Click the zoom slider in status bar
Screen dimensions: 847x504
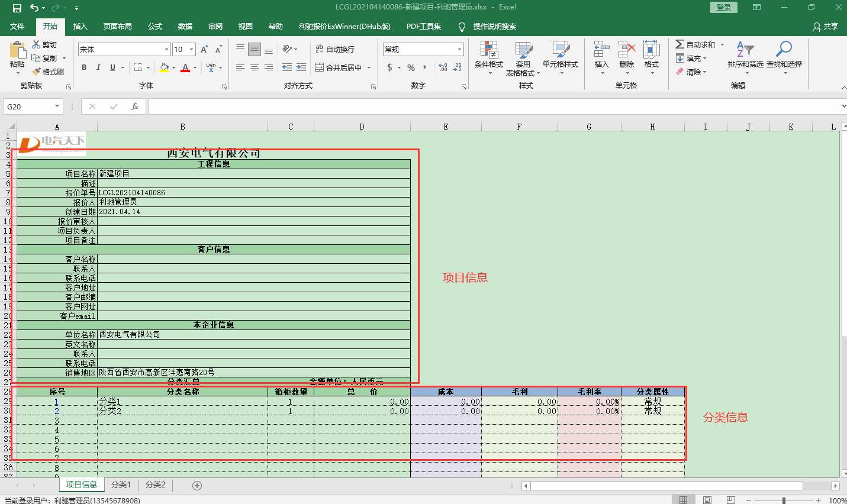pos(784,500)
